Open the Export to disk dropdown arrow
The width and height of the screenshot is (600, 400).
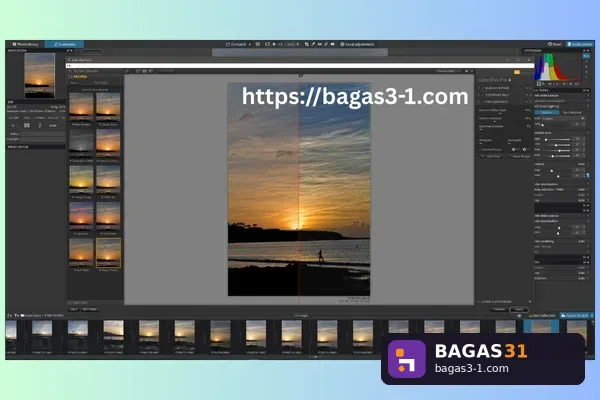tap(592, 316)
